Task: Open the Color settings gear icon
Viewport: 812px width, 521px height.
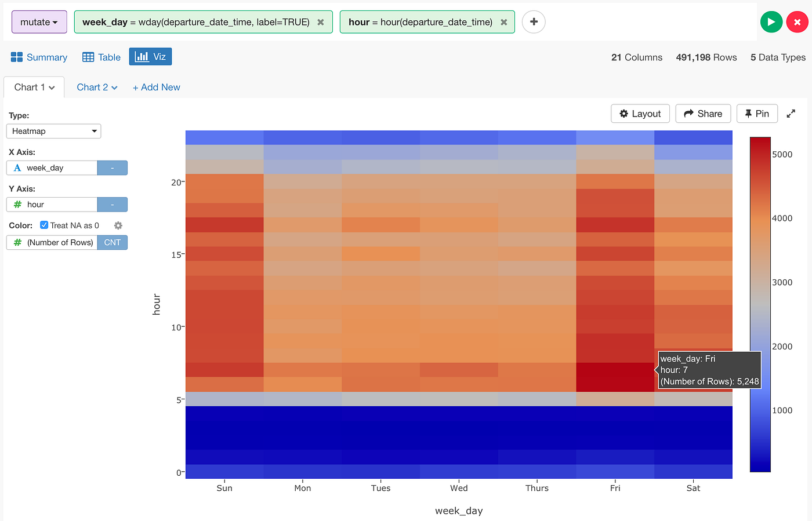Action: pyautogui.click(x=118, y=225)
